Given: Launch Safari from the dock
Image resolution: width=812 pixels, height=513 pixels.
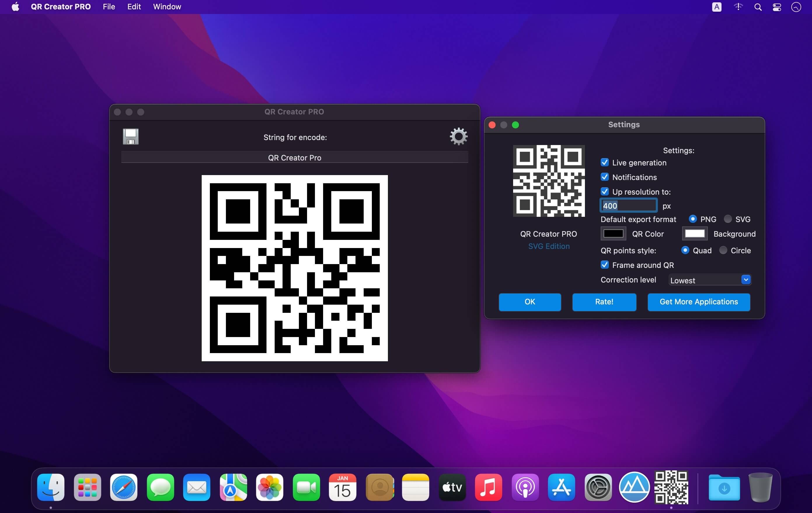Looking at the screenshot, I should (x=124, y=487).
